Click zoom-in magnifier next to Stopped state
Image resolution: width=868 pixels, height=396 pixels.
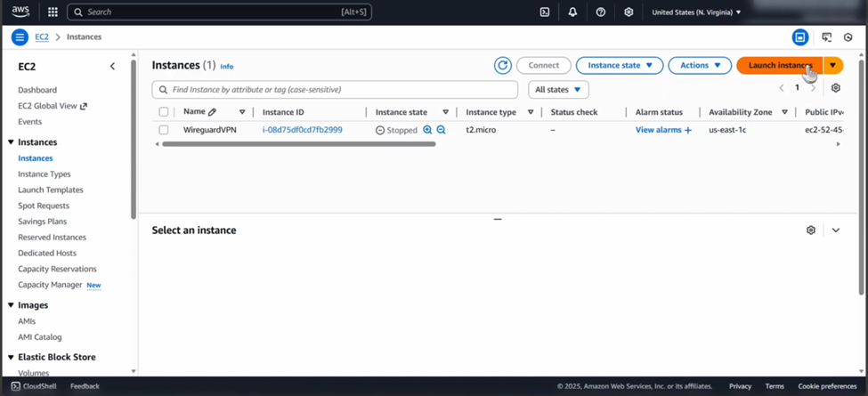[427, 130]
